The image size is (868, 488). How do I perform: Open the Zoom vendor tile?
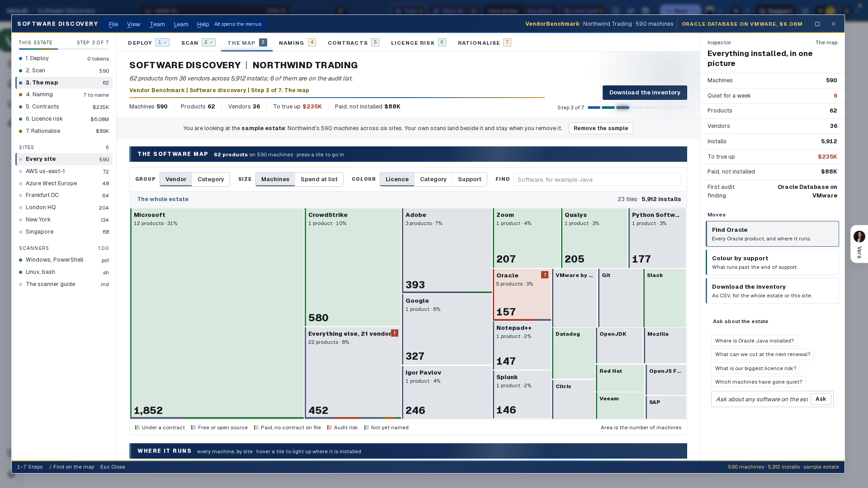coord(527,238)
